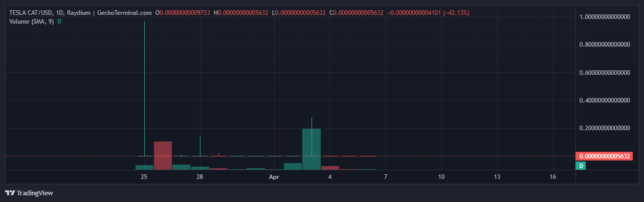644x202 pixels.
Task: Click the 0.20000000000000 price axis label
Action: point(605,129)
